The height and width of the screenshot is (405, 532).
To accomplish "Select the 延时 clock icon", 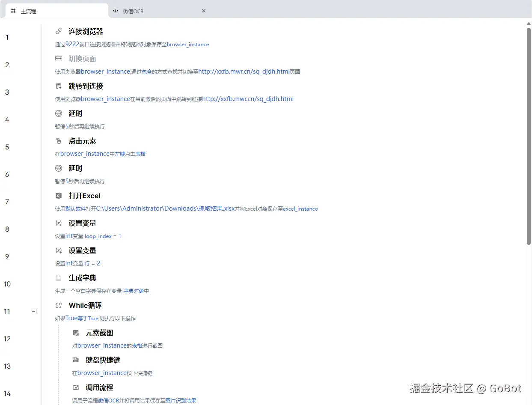I will (59, 113).
